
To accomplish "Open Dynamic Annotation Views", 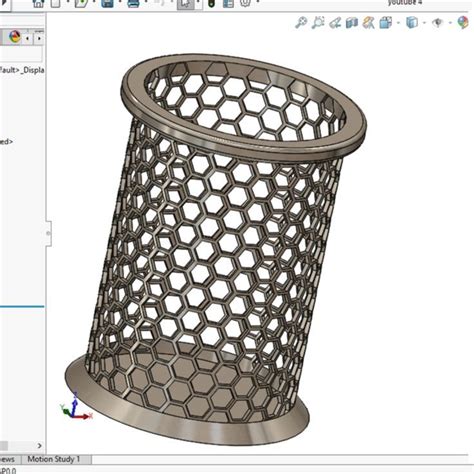I will (x=368, y=23).
